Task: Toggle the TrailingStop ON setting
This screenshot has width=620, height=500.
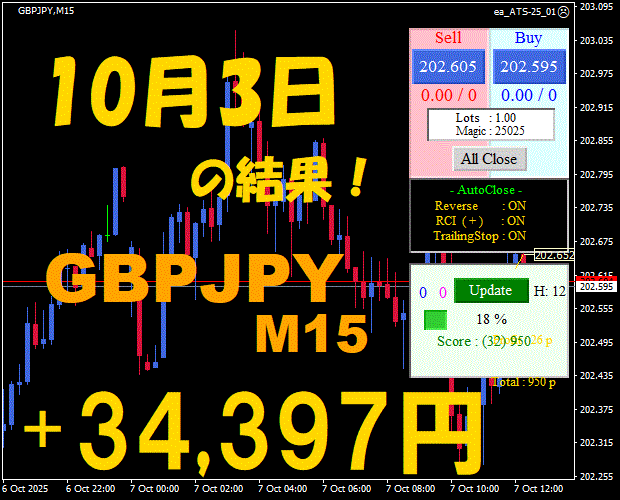Action: click(x=480, y=236)
